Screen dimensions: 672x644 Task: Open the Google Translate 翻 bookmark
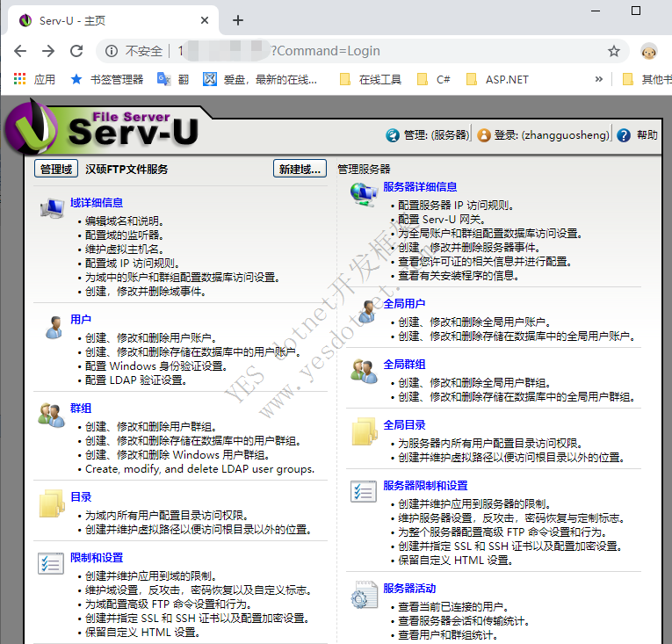pos(173,79)
